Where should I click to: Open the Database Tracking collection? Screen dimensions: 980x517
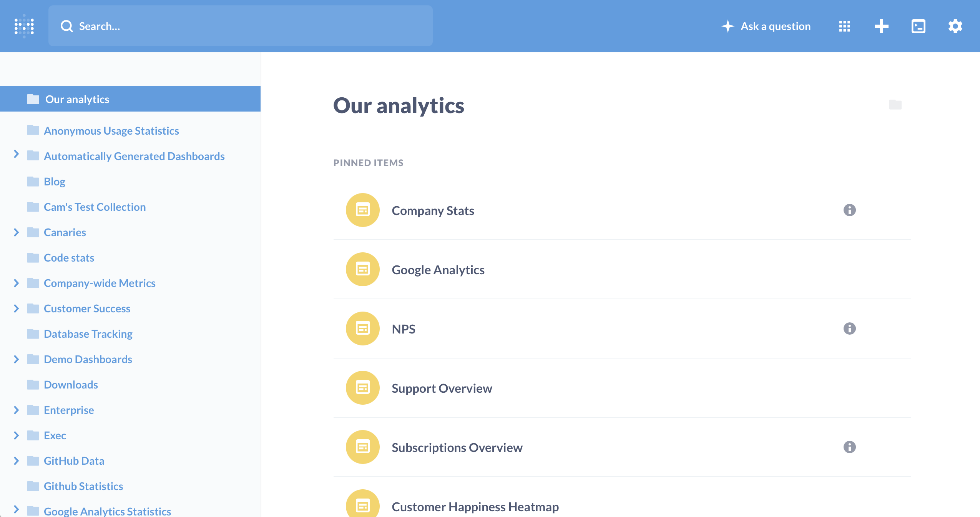click(x=88, y=334)
